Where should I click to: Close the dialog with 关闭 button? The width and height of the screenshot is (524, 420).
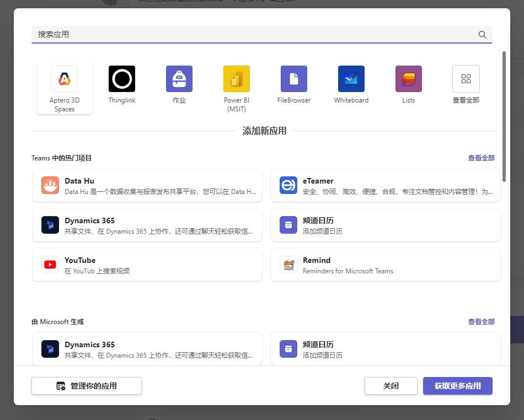click(391, 386)
